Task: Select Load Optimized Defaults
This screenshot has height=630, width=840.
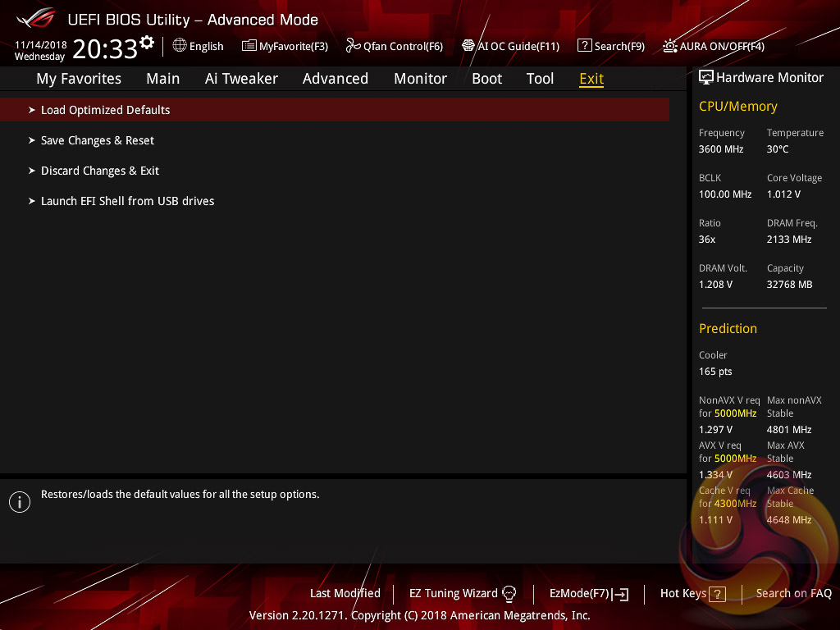Action: [x=335, y=110]
